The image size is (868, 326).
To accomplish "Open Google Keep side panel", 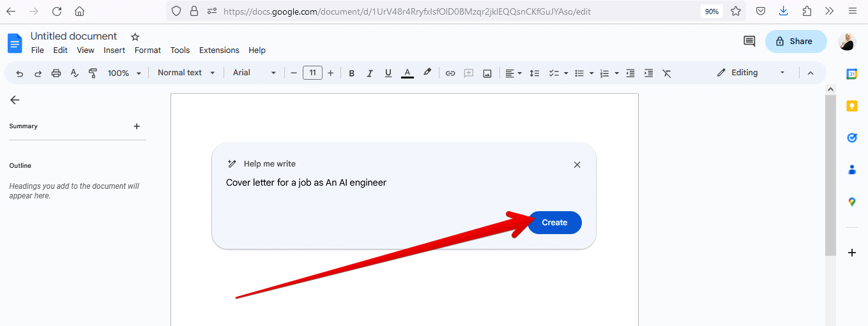I will [851, 106].
